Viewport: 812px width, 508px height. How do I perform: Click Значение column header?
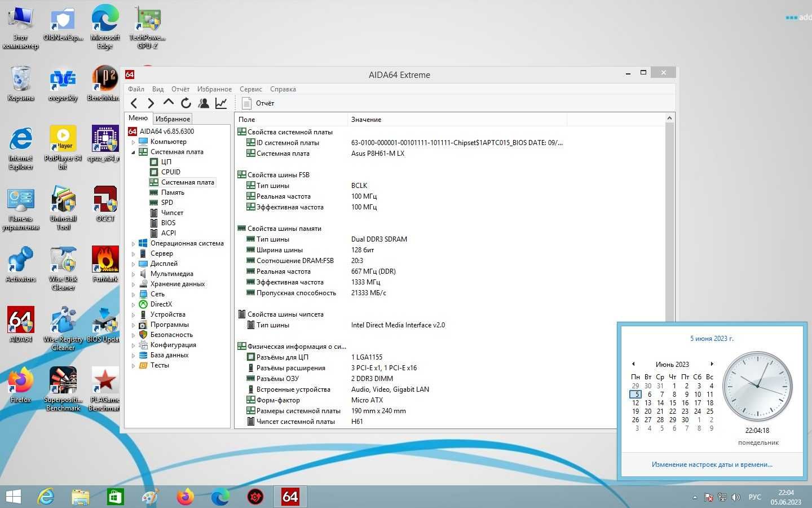point(457,119)
